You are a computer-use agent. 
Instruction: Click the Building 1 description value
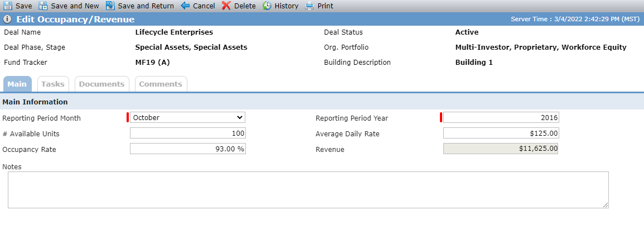pyautogui.click(x=474, y=63)
